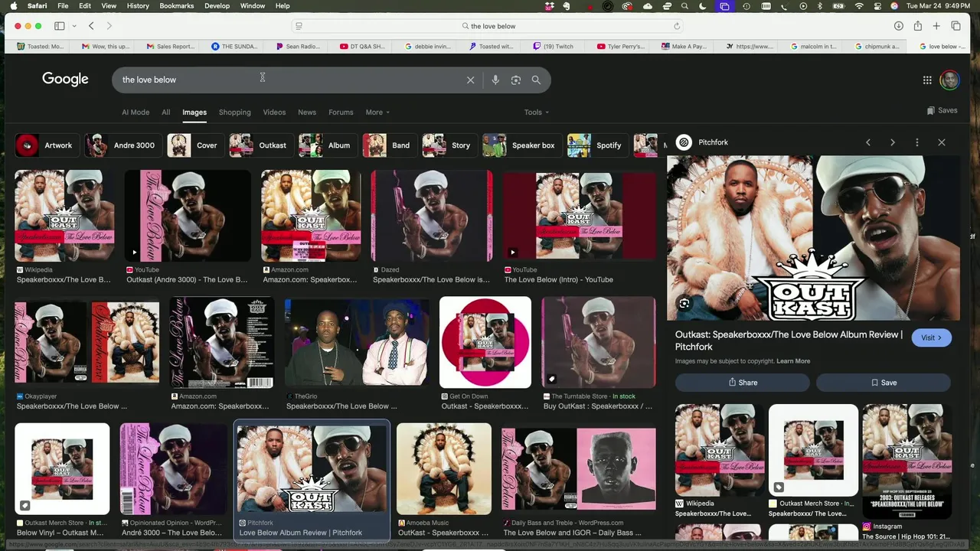Viewport: 980px width, 551px height.
Task: Select the Speaker box filter chip
Action: [x=522, y=145]
